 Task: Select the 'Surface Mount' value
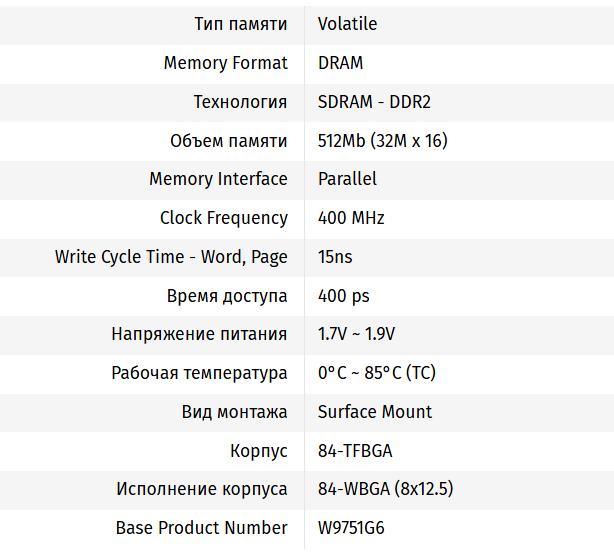375,412
